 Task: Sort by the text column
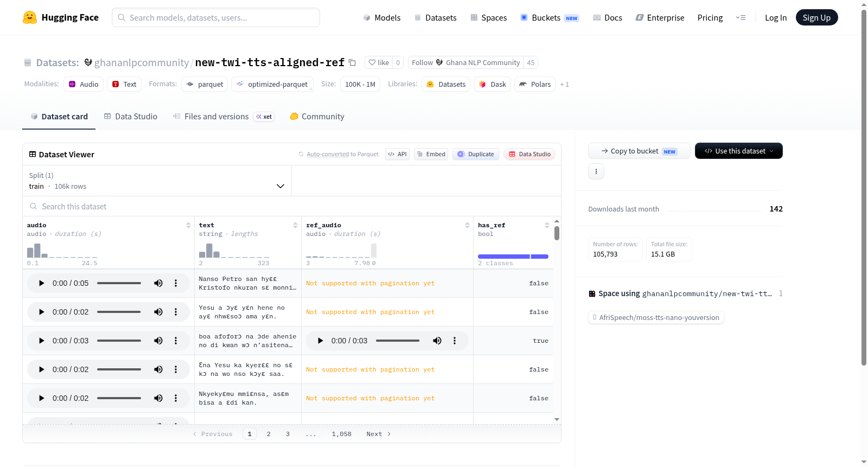pyautogui.click(x=295, y=225)
